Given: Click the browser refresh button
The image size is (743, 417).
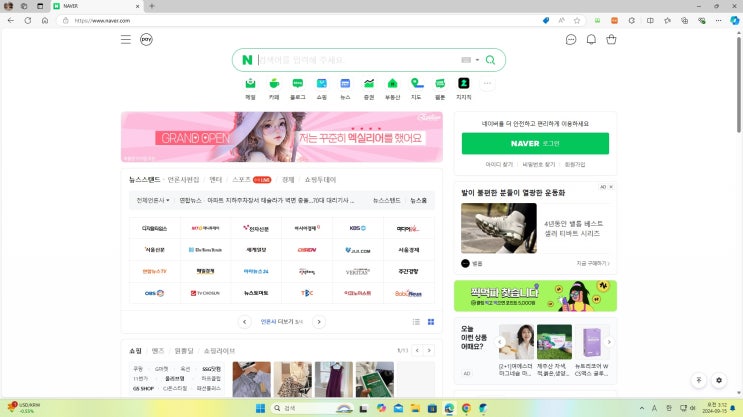Looking at the screenshot, I should [x=27, y=20].
